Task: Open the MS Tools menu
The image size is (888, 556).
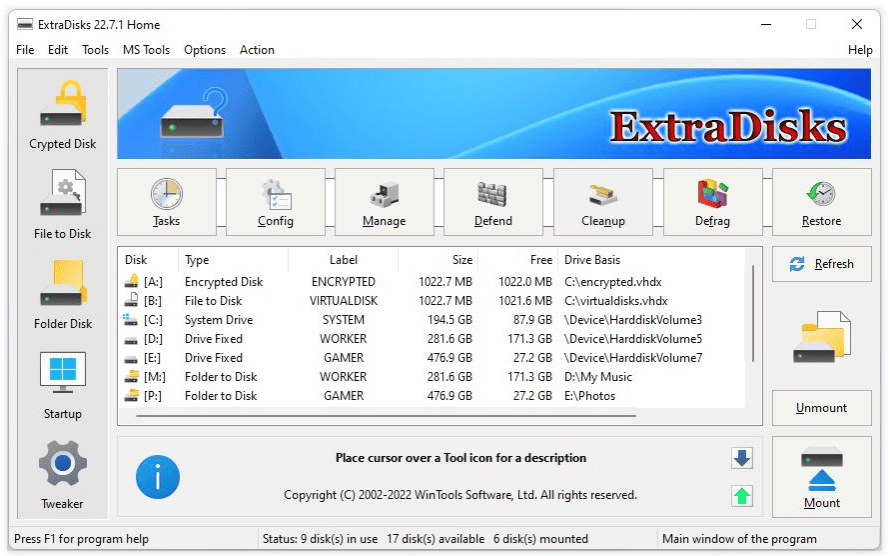Action: (x=146, y=50)
